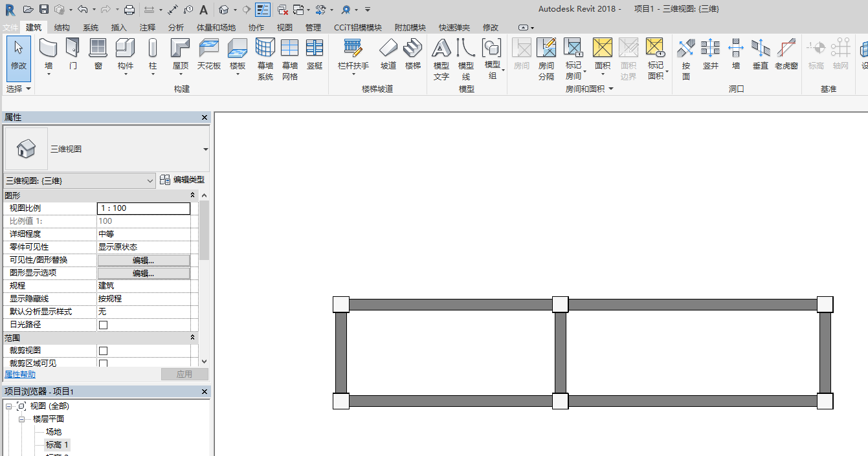Pick the 窗 (Window) tool
868x456 pixels.
click(x=98, y=54)
